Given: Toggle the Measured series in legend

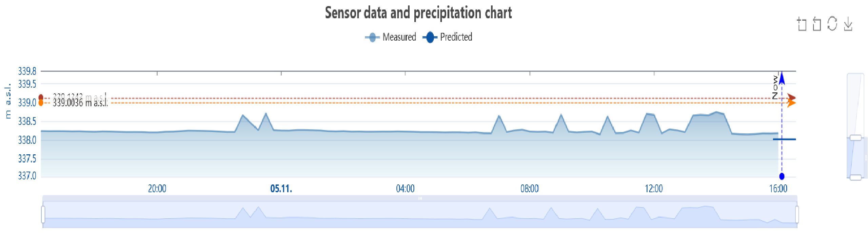Looking at the screenshot, I should (x=391, y=37).
